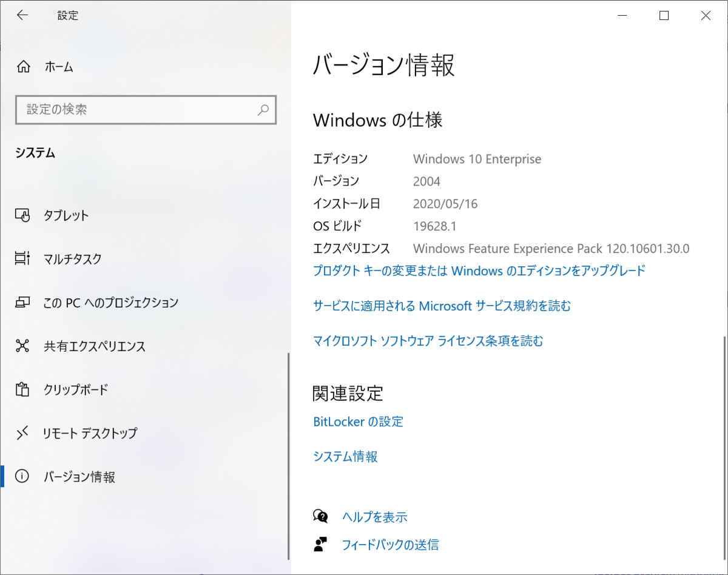The width and height of the screenshot is (728, 575).
Task: Open システム情報 link
Action: coord(345,456)
